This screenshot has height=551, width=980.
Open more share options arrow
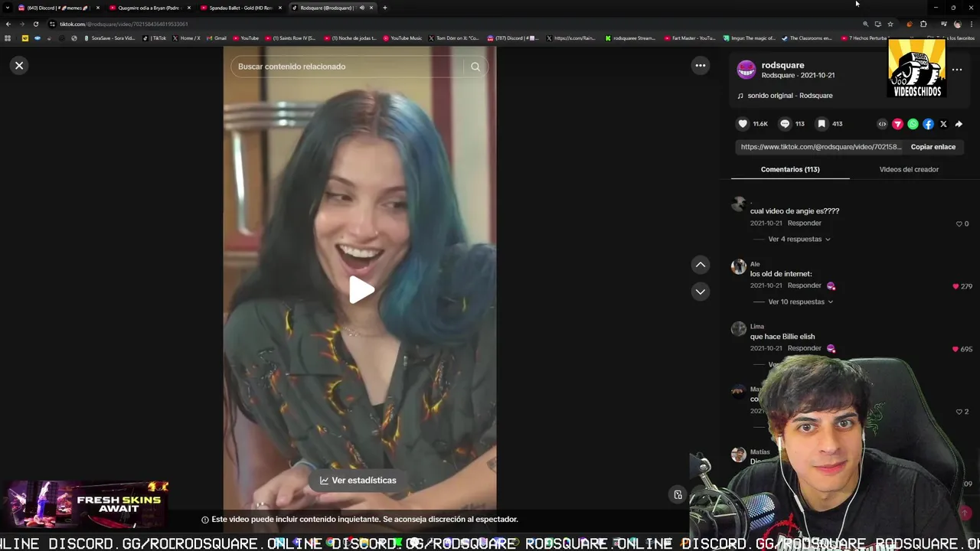959,124
